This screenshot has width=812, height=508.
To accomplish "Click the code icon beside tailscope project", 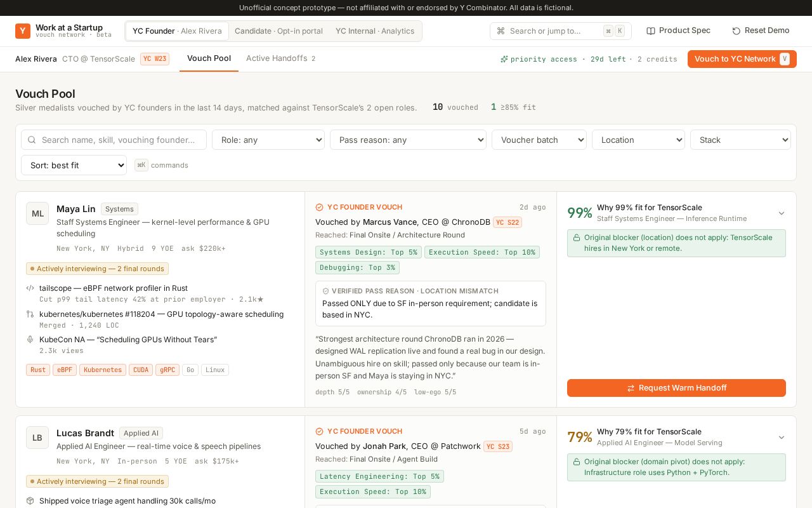I will (x=30, y=288).
